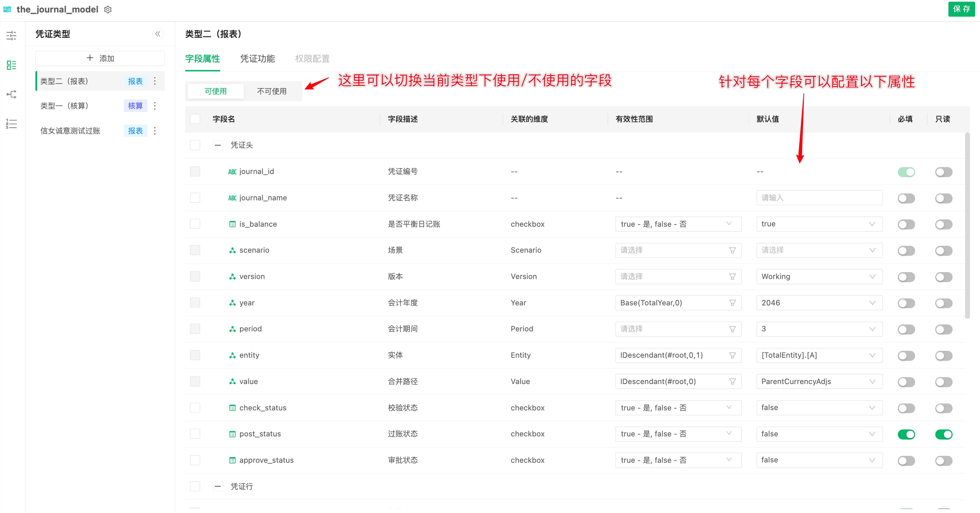Collapse the 凭证类型 side panel

coord(157,34)
